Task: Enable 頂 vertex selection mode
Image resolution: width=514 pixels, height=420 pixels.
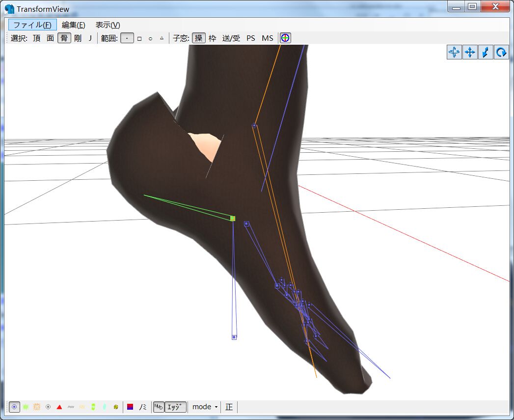Action: pos(37,38)
